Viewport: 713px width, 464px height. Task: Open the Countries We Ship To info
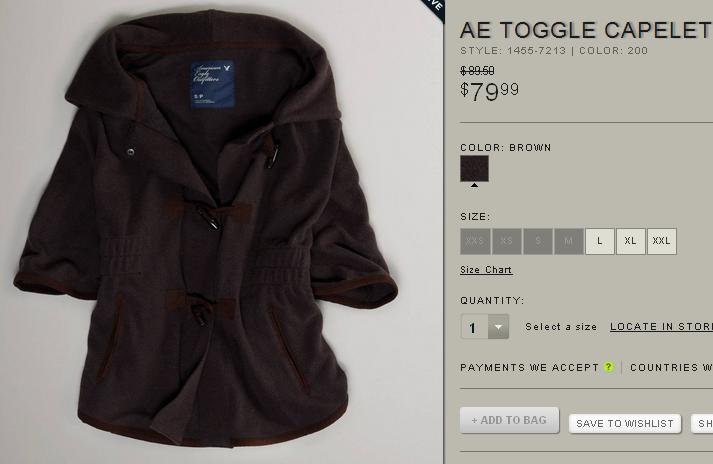(671, 367)
